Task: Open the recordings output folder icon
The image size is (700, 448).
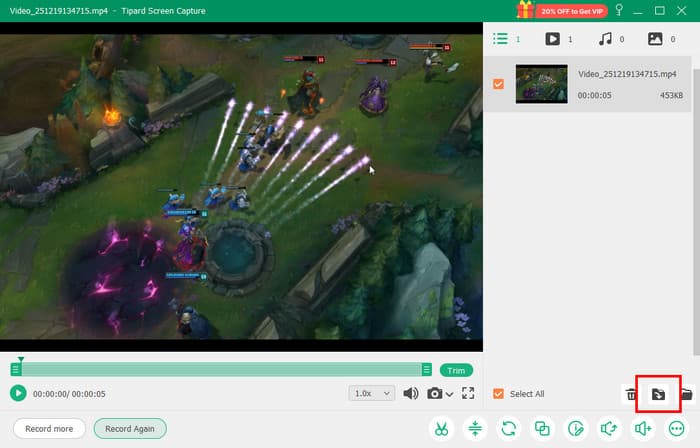Action: coord(686,394)
